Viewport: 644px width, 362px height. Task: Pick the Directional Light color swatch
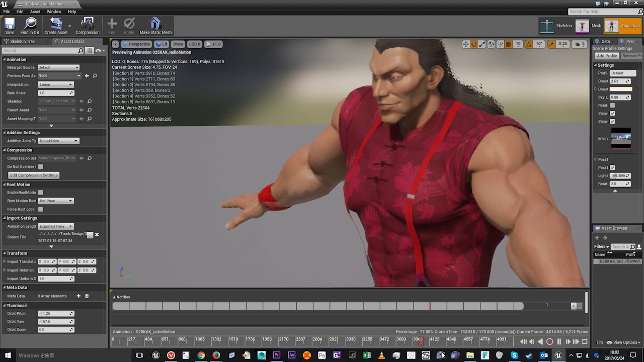[x=621, y=89]
